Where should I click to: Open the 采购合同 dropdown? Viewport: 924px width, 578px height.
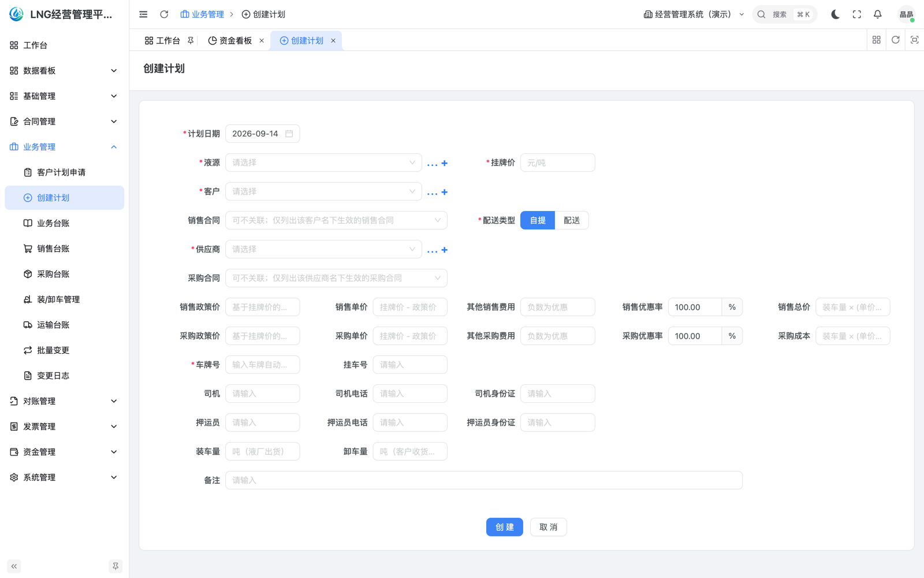[336, 278]
